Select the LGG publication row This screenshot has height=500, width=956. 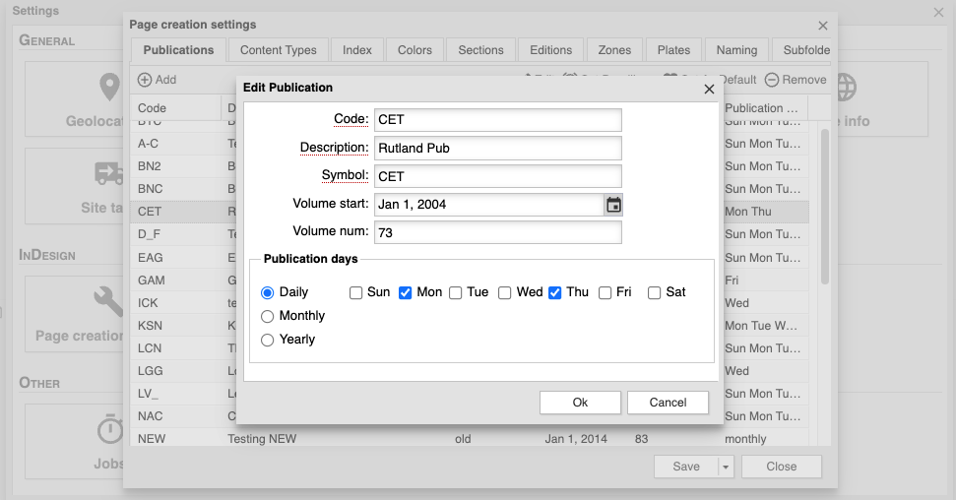coord(469,371)
